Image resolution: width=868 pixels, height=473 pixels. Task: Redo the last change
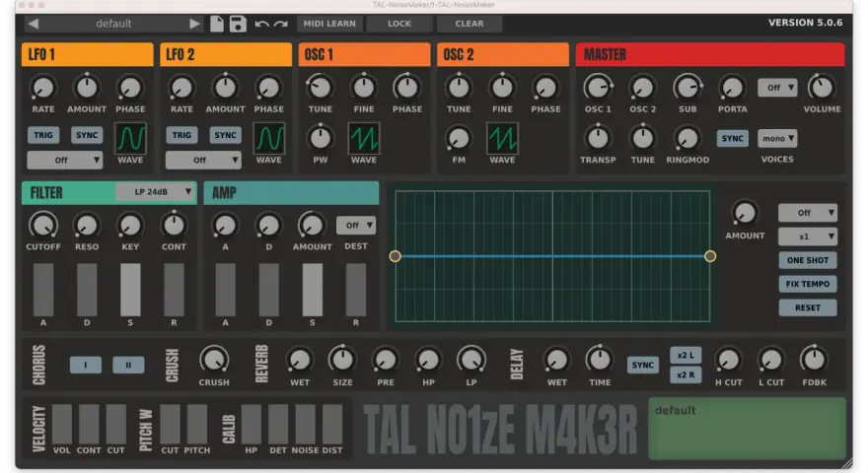[281, 24]
